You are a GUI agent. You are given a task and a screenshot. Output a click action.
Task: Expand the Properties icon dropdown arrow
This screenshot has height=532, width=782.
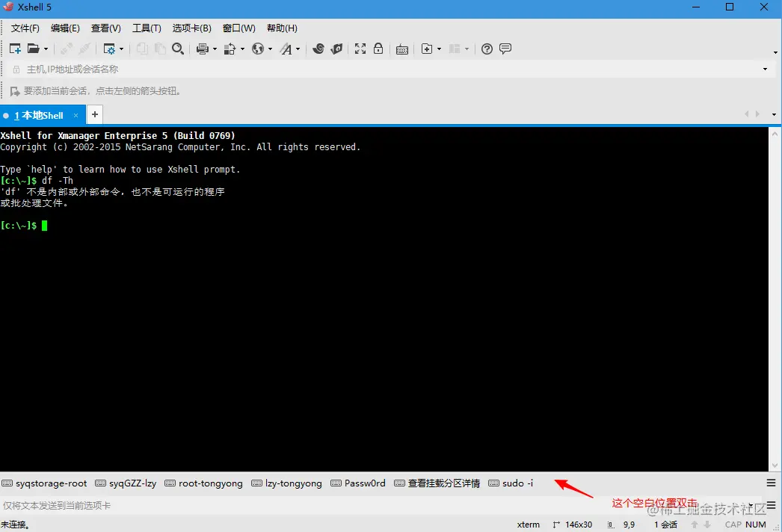tap(122, 49)
